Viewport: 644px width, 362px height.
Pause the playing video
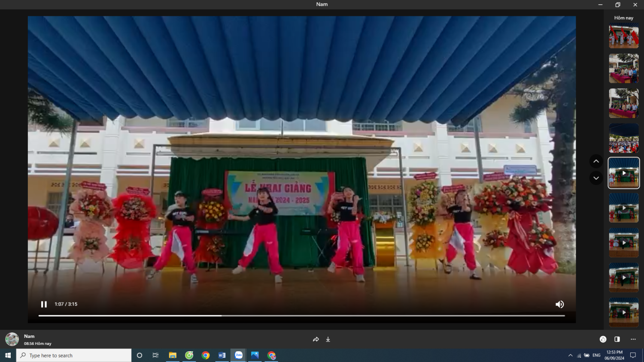(44, 304)
